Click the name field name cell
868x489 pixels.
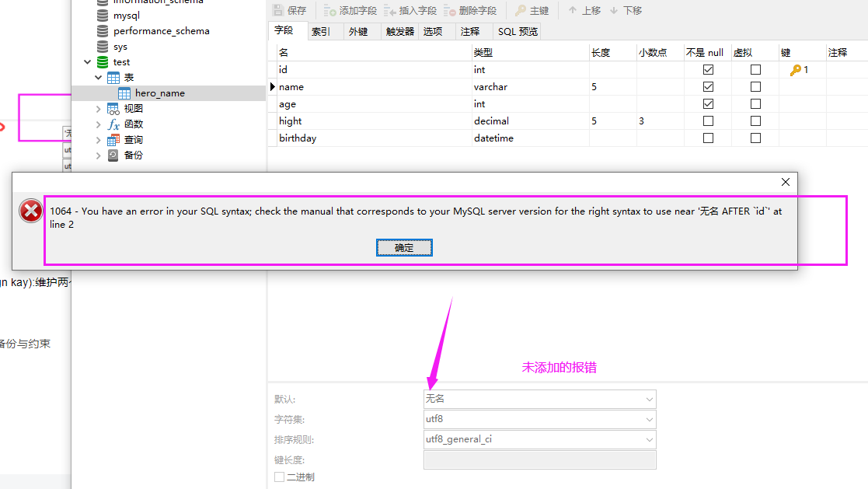(374, 87)
